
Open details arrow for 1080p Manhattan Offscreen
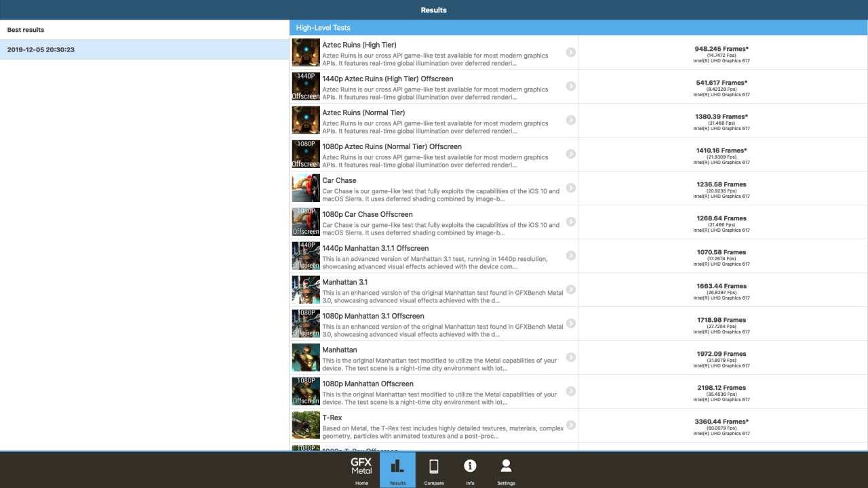pyautogui.click(x=571, y=391)
